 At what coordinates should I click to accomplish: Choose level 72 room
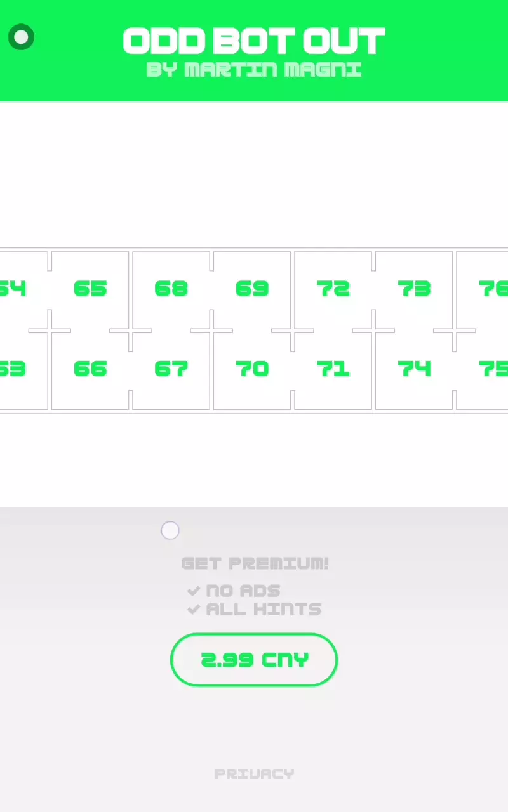[x=333, y=289]
